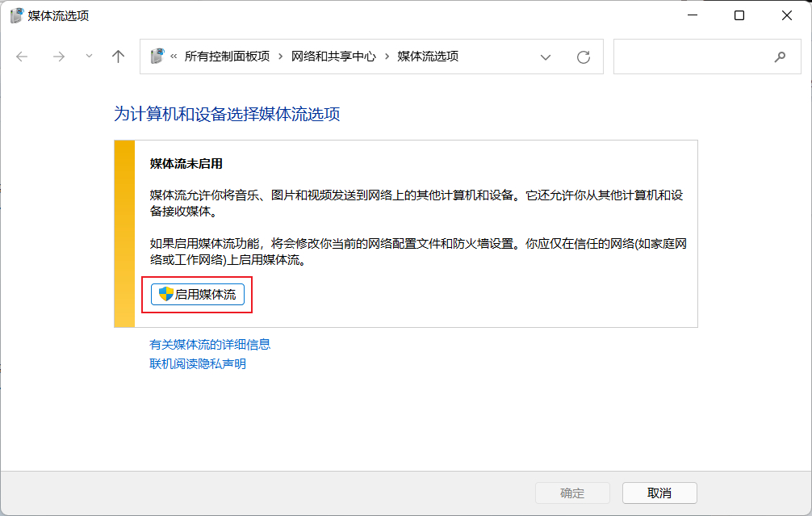This screenshot has height=516, width=812.
Task: Expand the « breadcrumb overflow in address bar
Action: tap(174, 57)
